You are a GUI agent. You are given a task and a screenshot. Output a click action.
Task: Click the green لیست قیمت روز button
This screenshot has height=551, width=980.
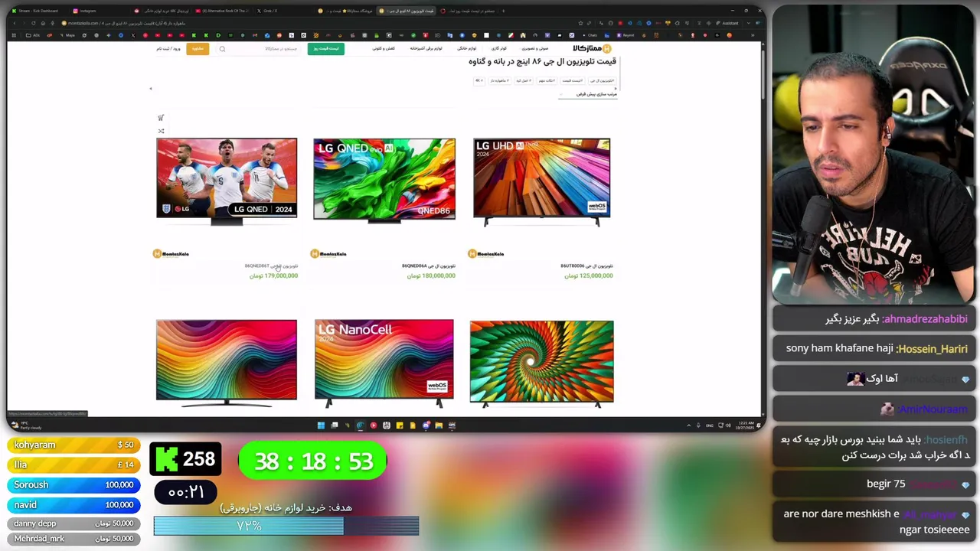click(326, 48)
